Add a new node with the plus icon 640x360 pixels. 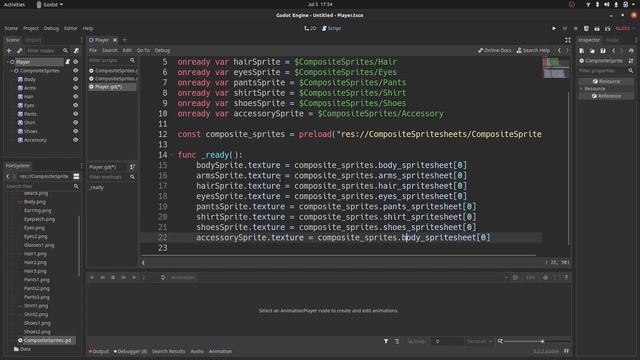point(9,51)
